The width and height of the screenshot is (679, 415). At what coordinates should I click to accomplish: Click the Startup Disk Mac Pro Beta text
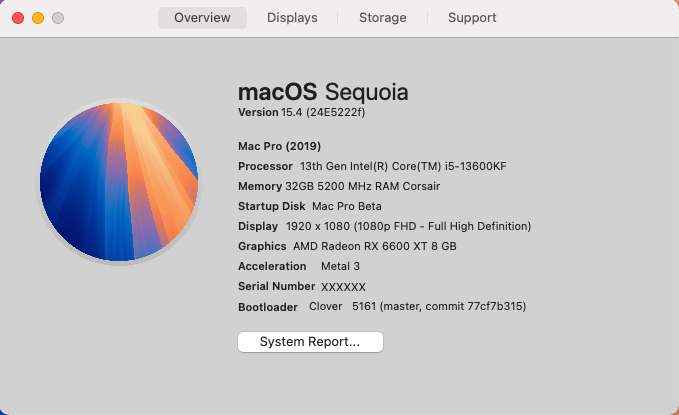tap(310, 206)
